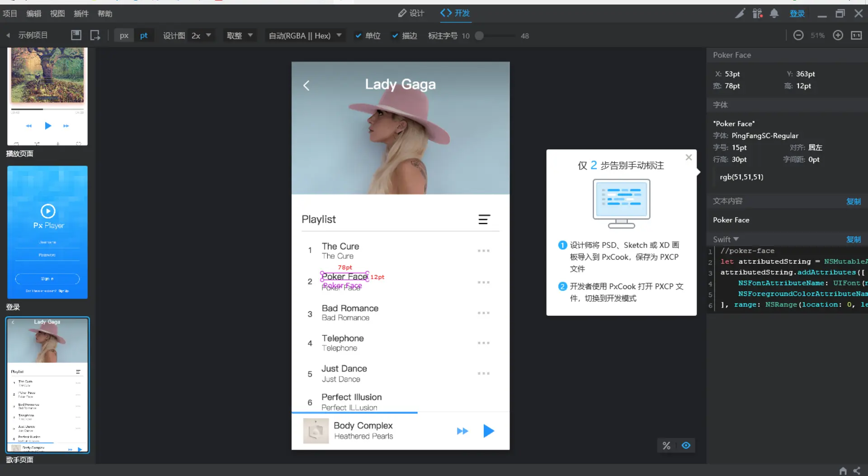Click the more dots on Bad Romance row
Screen dimensions: 868x476
click(483, 313)
